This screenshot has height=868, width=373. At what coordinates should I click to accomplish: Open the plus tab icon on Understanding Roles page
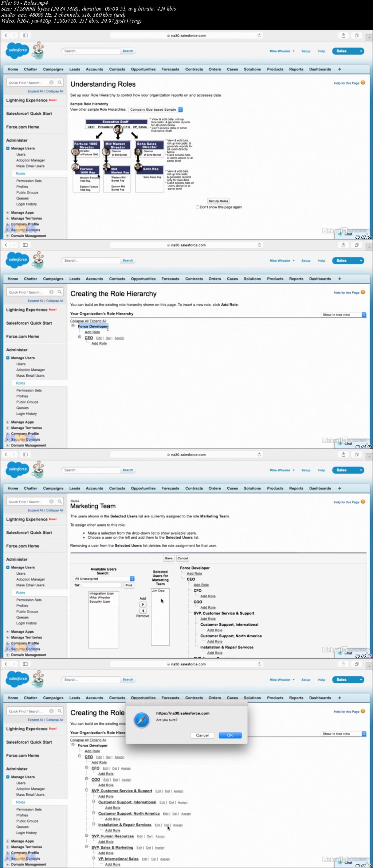tap(339, 69)
